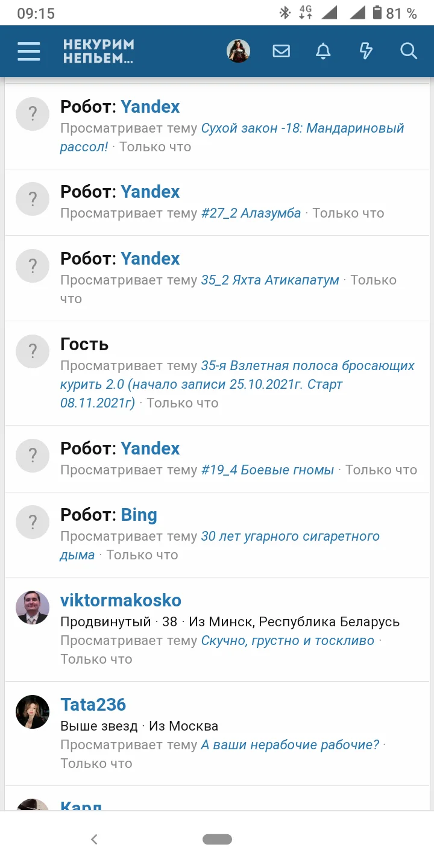
Task: Open the topic 35_2 Яхта Атикапатум
Action: click(270, 280)
